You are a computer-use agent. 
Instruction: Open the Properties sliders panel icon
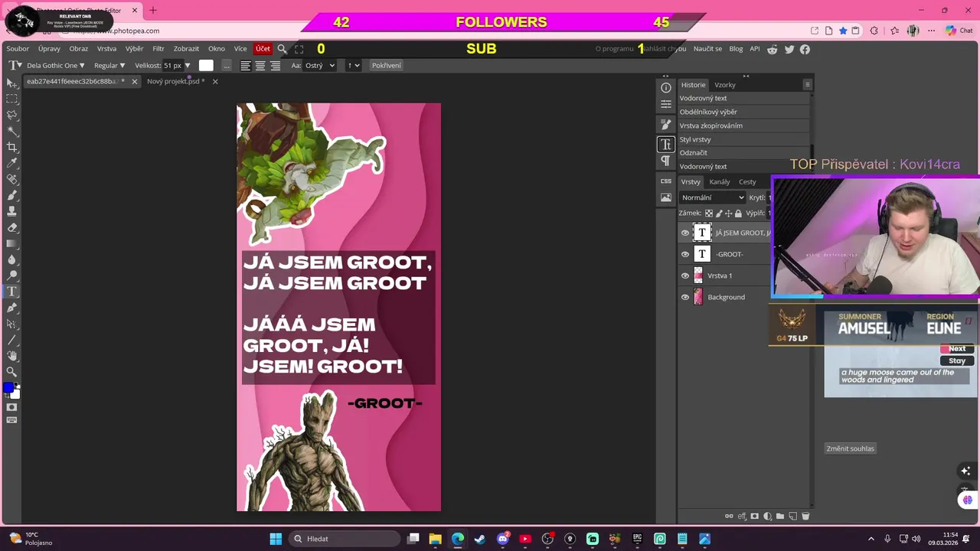point(666,104)
